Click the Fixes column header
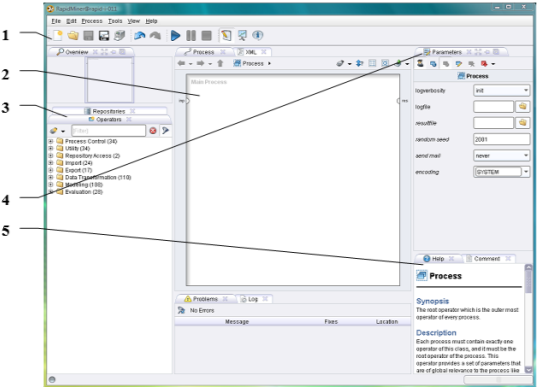This screenshot has width=537, height=388. coord(331,322)
